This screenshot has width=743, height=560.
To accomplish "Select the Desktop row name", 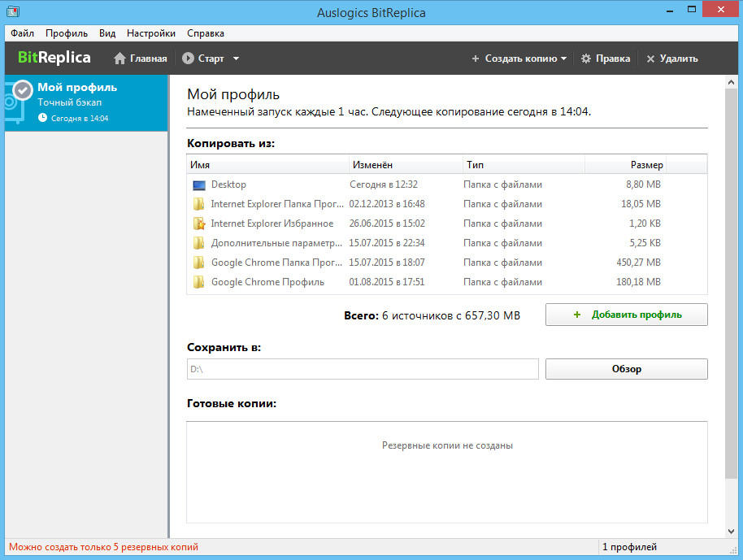I will [228, 184].
